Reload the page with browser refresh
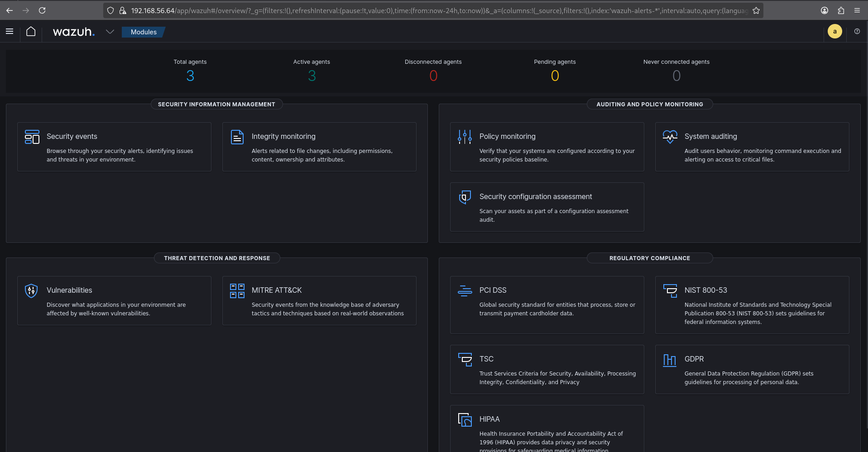 tap(42, 10)
